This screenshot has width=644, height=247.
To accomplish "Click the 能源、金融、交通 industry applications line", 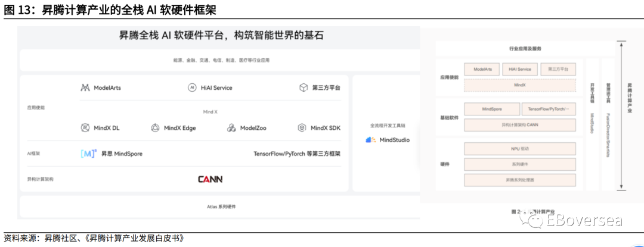I will pyautogui.click(x=221, y=60).
